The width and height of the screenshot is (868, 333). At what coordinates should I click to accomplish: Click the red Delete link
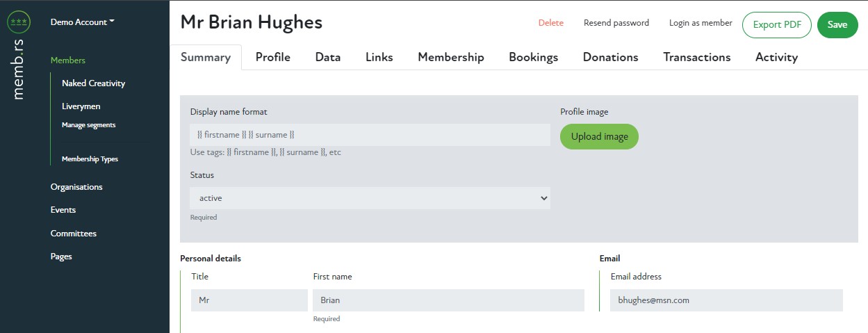[550, 23]
